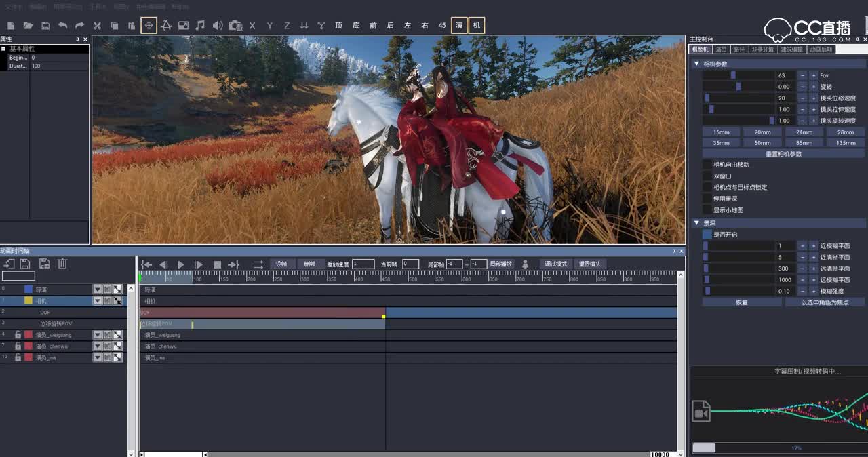Screen dimensions: 868x457
Task: Click the 重置镜头 reset camera button
Action: (590, 264)
